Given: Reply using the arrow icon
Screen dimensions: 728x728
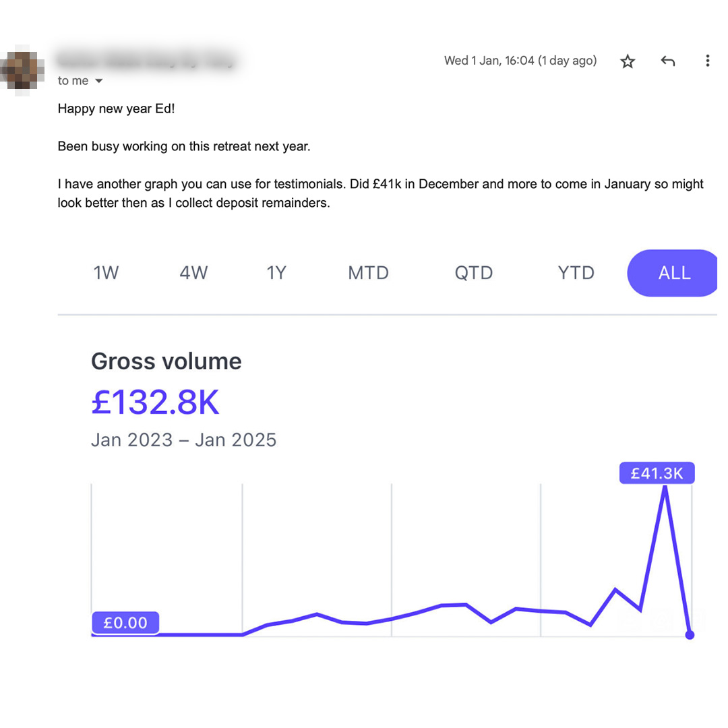Looking at the screenshot, I should [x=667, y=61].
